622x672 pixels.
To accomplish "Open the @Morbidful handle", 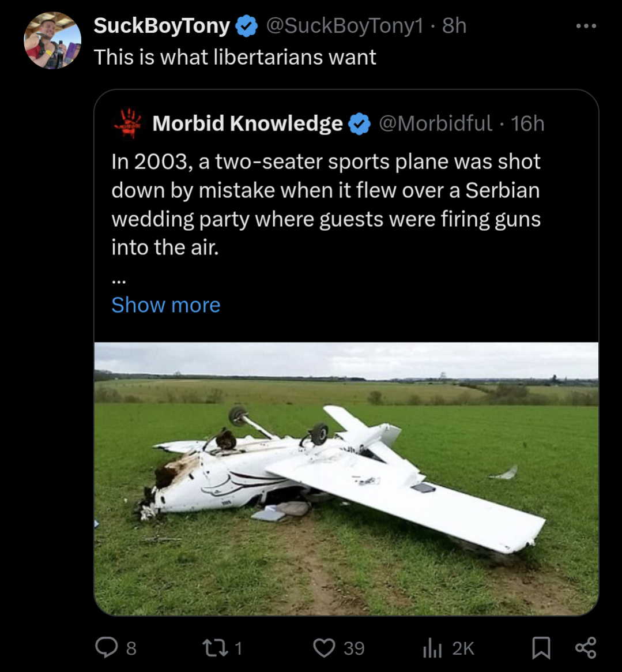I will coord(435,123).
